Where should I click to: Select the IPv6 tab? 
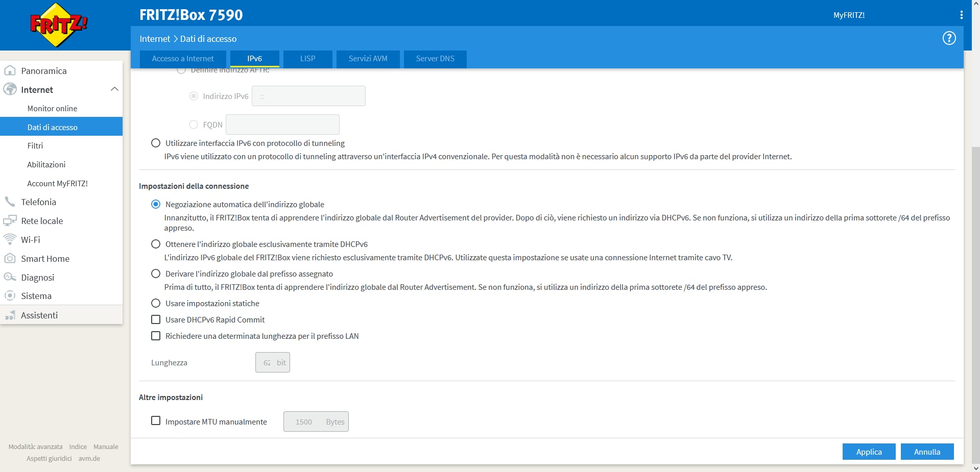[x=254, y=59]
